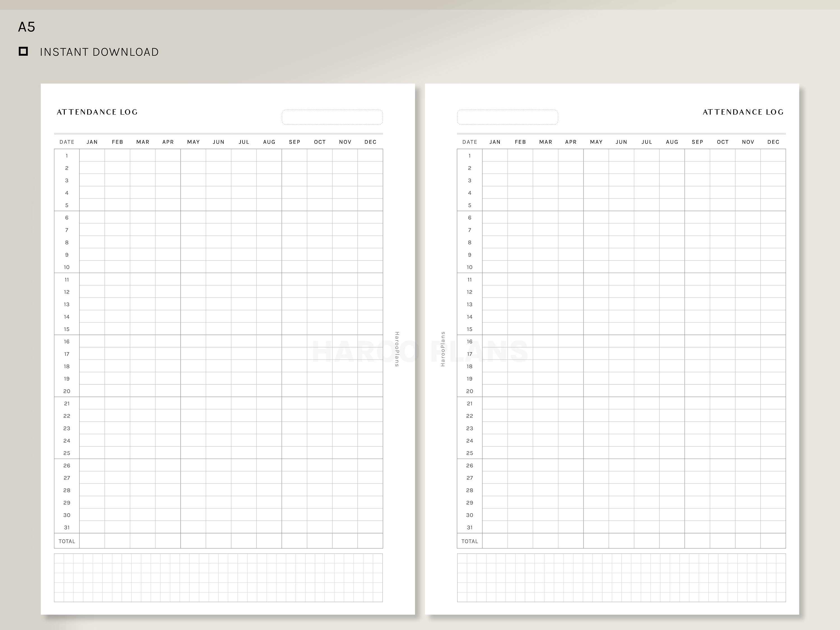
Task: Select the DEC column header on right page
Action: click(774, 142)
